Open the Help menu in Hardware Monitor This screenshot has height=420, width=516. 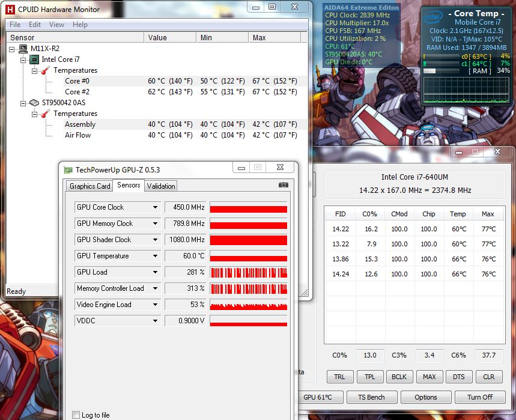pos(80,25)
